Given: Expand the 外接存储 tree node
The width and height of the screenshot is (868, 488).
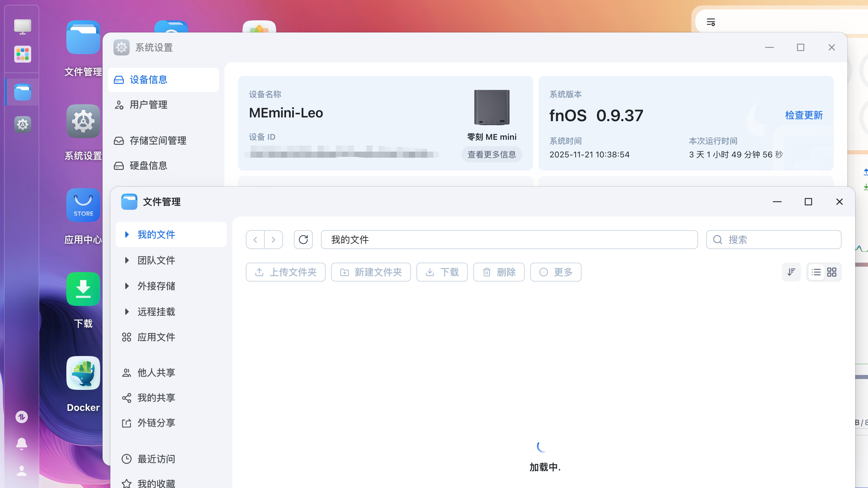Looking at the screenshot, I should click(x=127, y=286).
